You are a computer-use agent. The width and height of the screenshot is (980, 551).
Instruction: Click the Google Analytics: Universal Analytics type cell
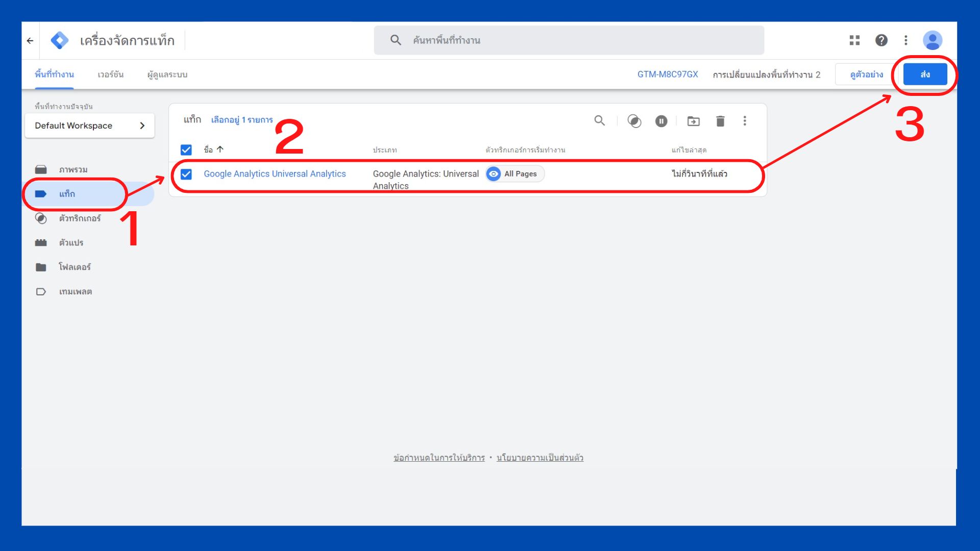pos(426,180)
